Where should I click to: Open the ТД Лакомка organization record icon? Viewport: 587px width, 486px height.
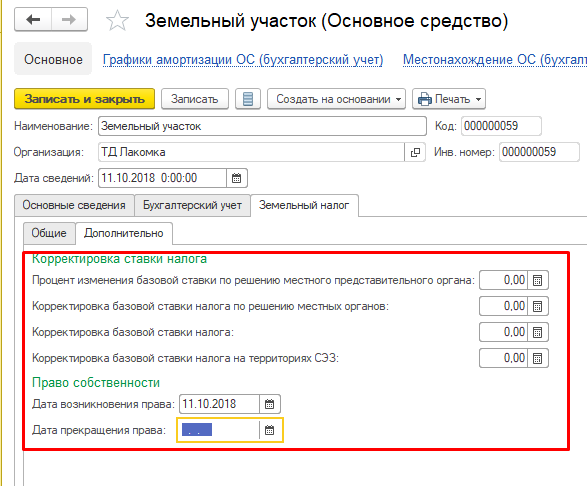(415, 152)
